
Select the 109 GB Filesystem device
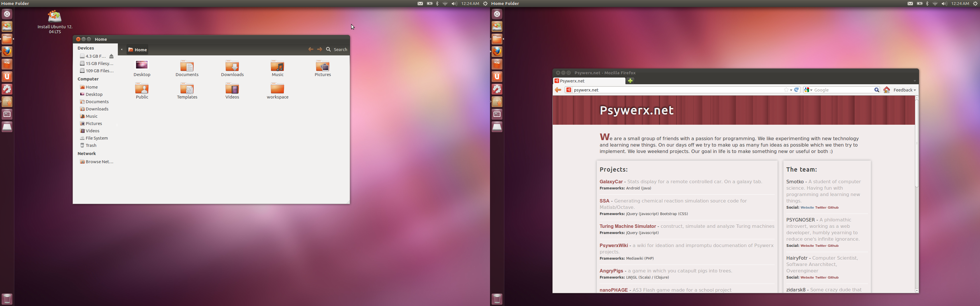click(97, 71)
